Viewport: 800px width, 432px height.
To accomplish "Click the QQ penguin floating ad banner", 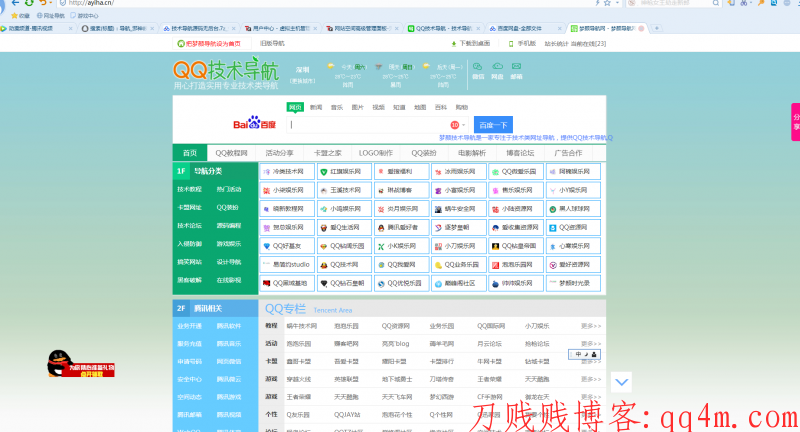I will (x=81, y=364).
